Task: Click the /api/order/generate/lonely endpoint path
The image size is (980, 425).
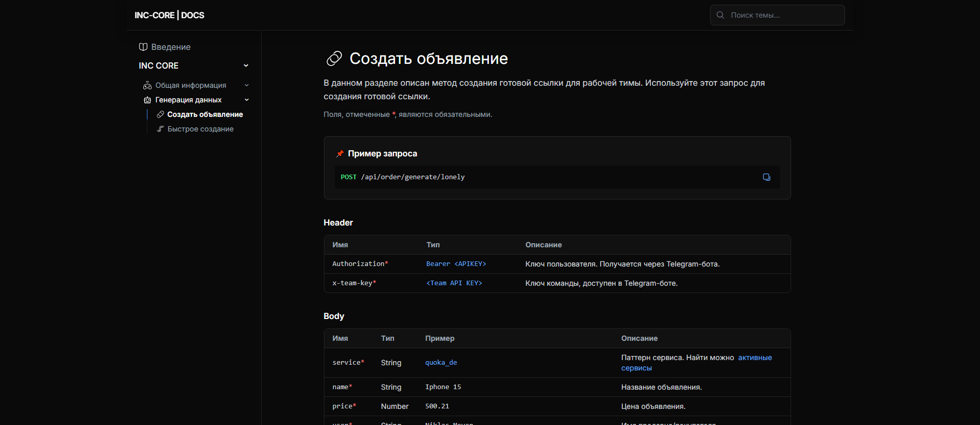Action: [413, 177]
